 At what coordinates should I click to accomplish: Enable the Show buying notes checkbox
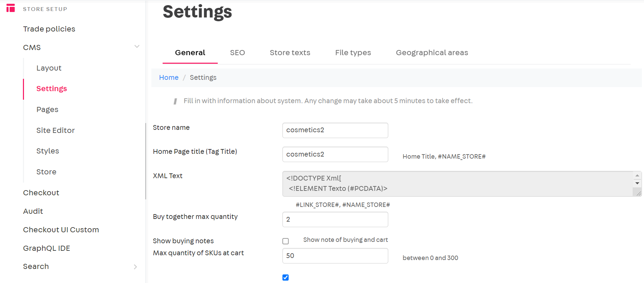coord(286,241)
